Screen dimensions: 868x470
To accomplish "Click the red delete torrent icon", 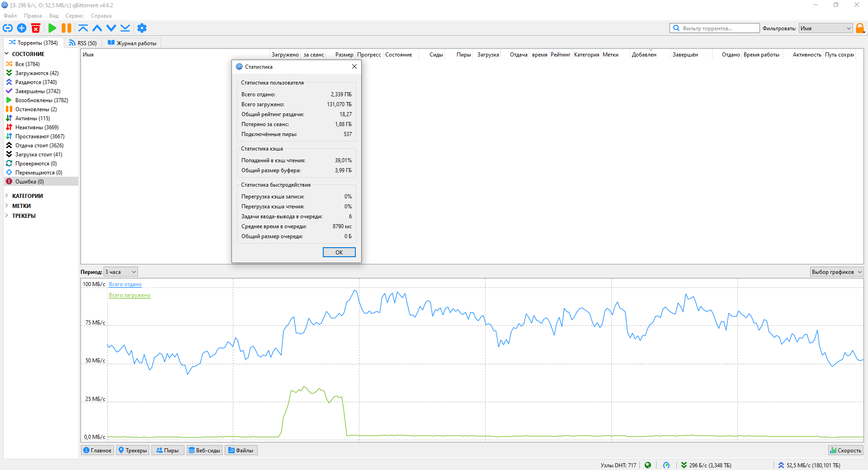I will click(36, 28).
